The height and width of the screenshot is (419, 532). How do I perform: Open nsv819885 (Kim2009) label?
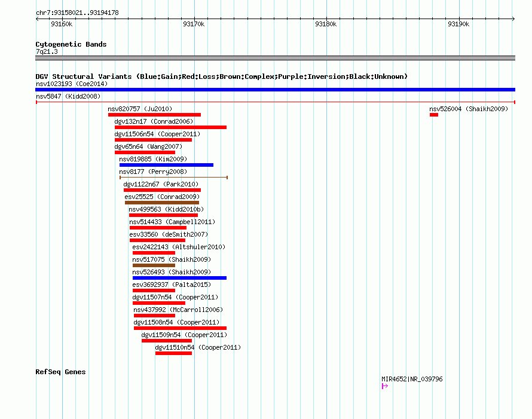(153, 159)
